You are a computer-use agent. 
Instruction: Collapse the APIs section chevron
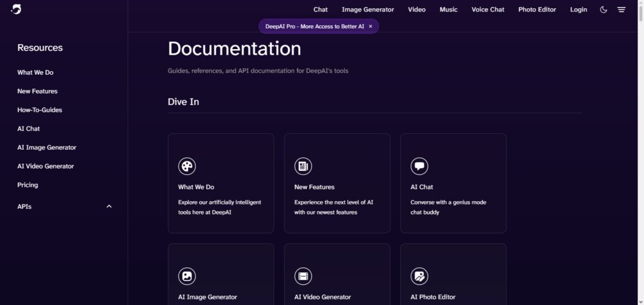coord(109,206)
